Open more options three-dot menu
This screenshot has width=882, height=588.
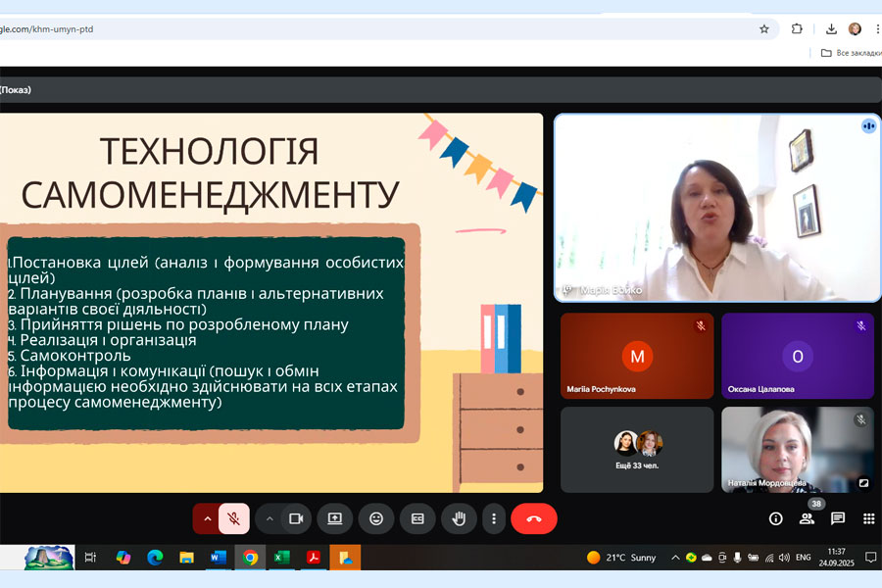(x=494, y=518)
